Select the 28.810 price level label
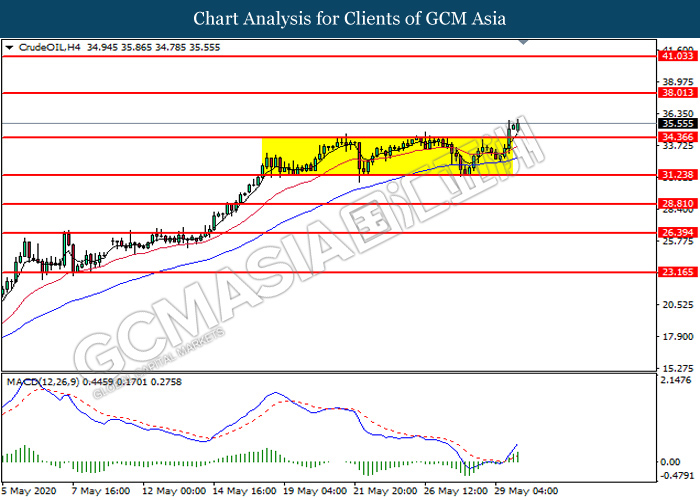 click(x=678, y=204)
